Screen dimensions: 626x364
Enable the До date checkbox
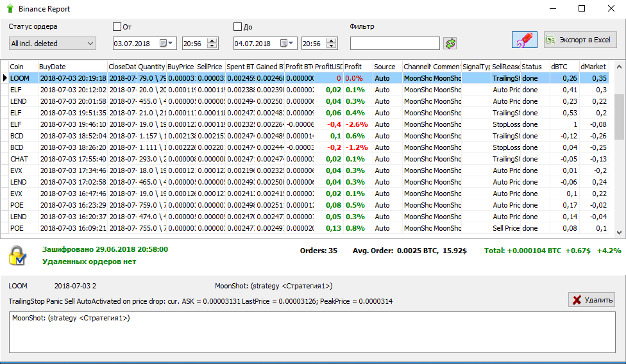point(237,27)
